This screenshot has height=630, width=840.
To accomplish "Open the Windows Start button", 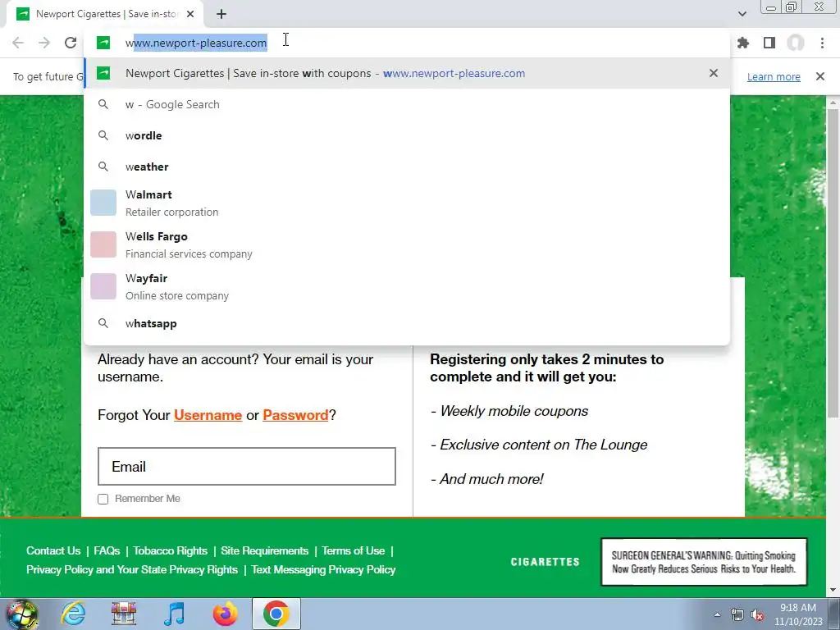I will pyautogui.click(x=22, y=614).
